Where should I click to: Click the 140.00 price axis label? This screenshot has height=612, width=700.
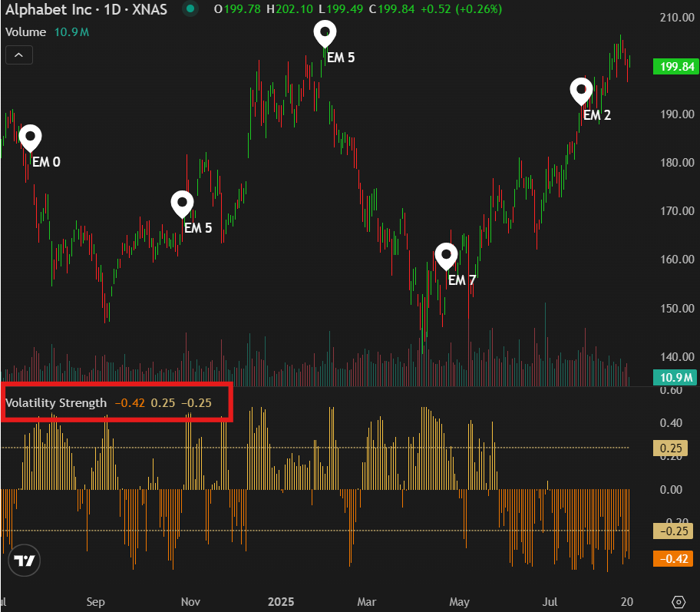[x=677, y=357]
